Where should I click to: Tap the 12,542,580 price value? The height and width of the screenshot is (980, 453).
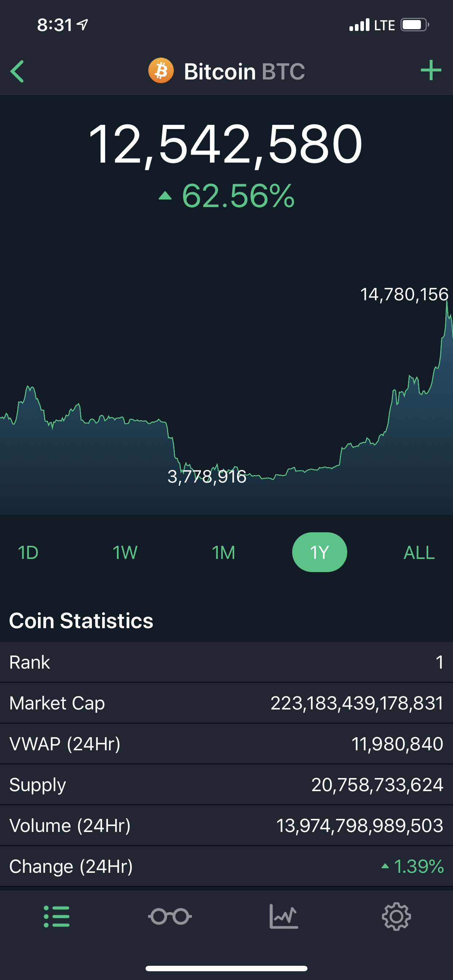click(225, 145)
